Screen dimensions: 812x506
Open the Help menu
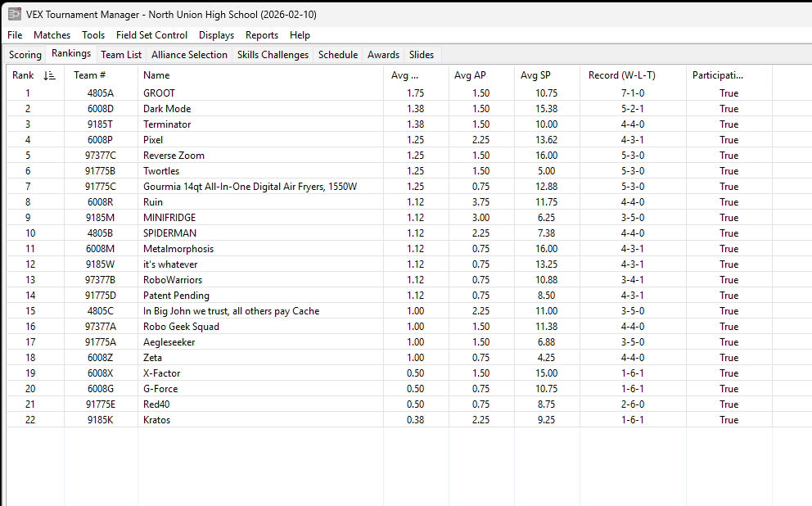(x=300, y=35)
